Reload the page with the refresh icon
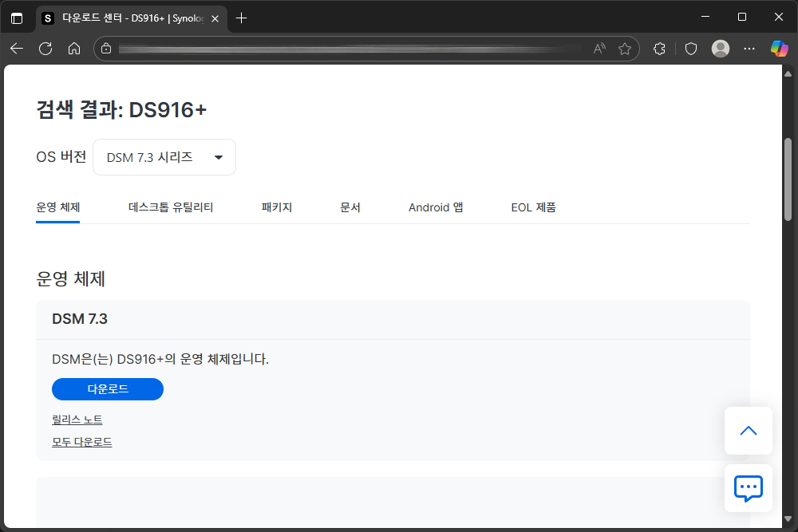Image resolution: width=798 pixels, height=532 pixels. pyautogui.click(x=45, y=49)
